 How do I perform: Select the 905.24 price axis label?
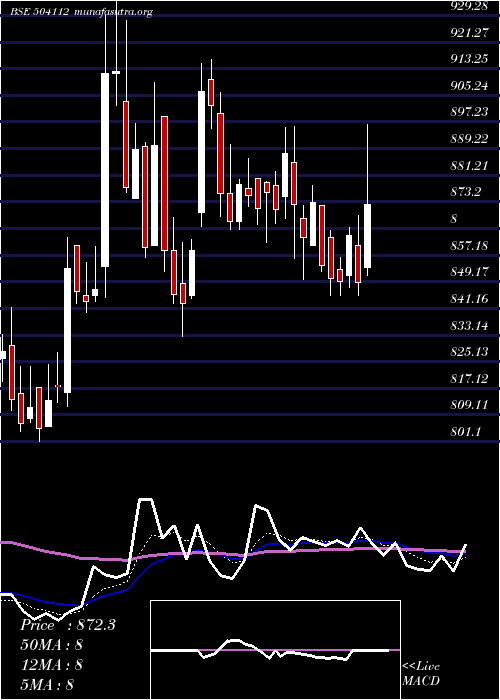(x=469, y=86)
